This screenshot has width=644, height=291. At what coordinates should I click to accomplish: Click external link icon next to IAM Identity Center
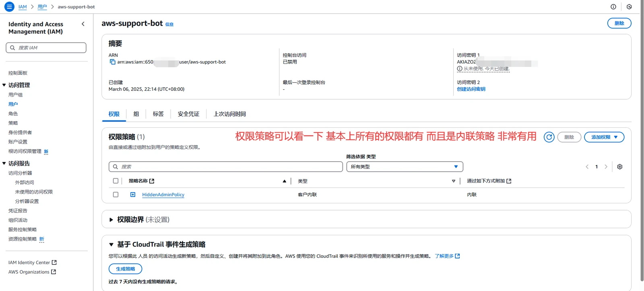click(54, 262)
